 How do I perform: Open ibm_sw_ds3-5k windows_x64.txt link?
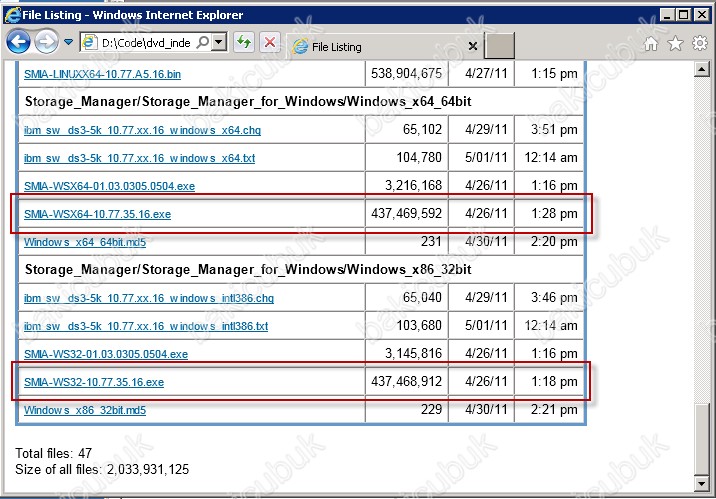point(139,158)
